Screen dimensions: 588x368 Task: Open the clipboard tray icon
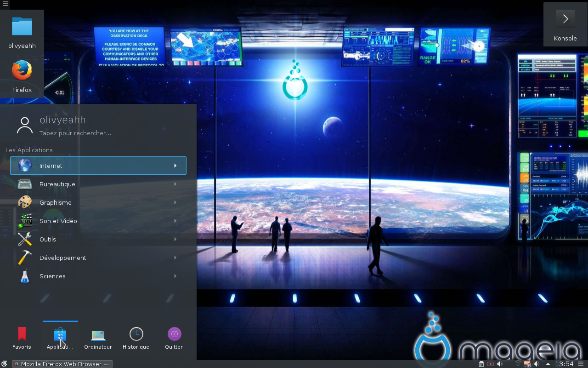click(481, 364)
